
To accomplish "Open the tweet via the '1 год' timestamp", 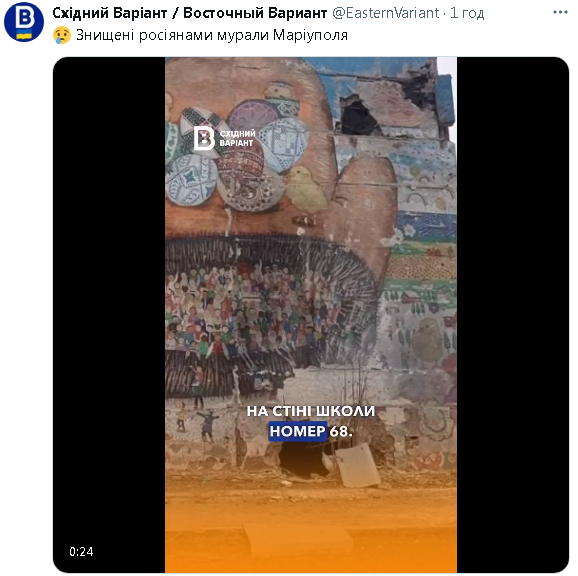I will tap(467, 13).
